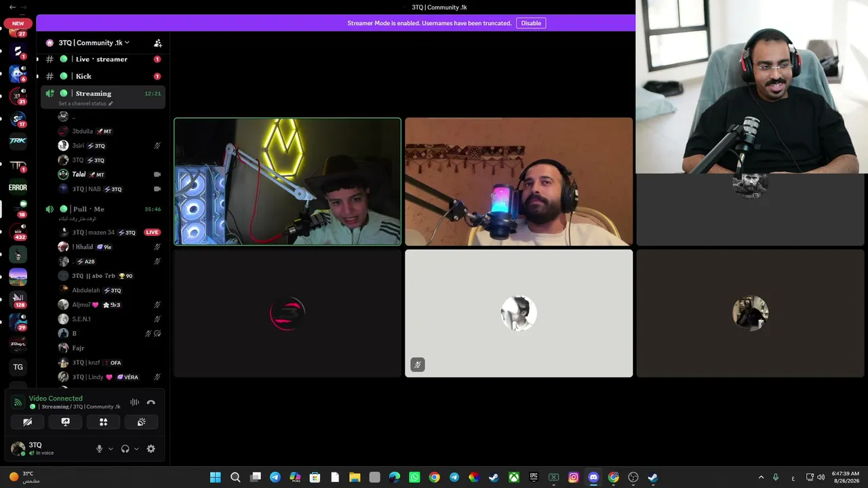
Task: Launch WhatsApp from the taskbar
Action: (414, 477)
